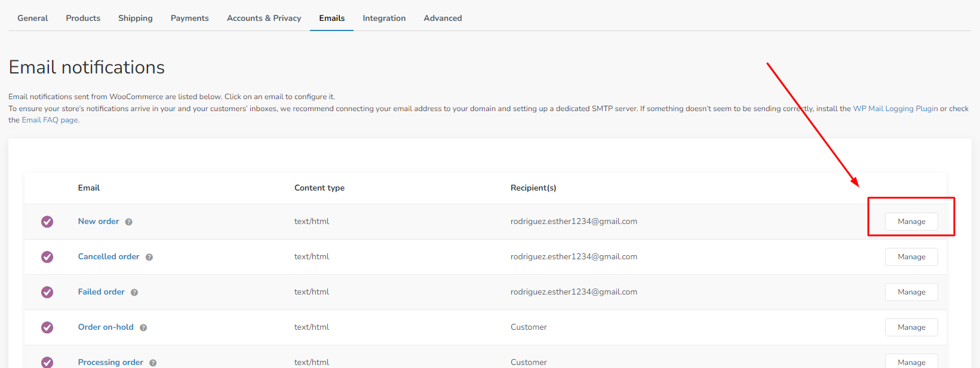Viewport: 980px width, 368px height.
Task: Click help icon next to New order
Action: click(129, 222)
